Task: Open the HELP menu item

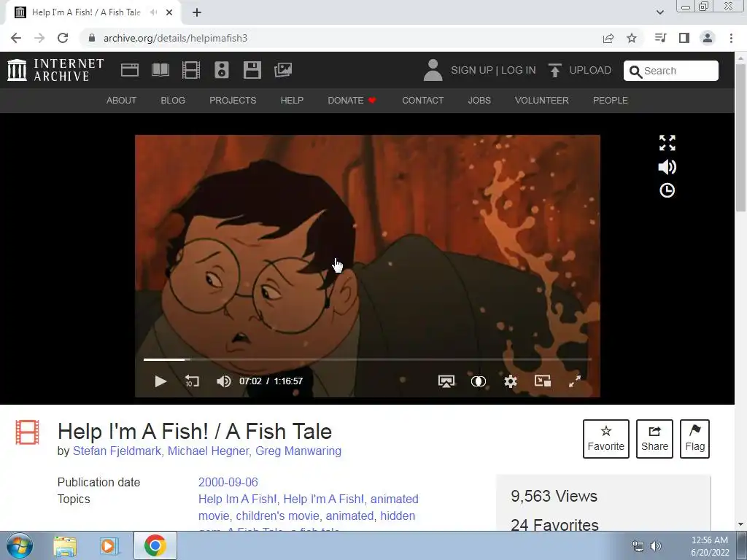Action: [292, 101]
